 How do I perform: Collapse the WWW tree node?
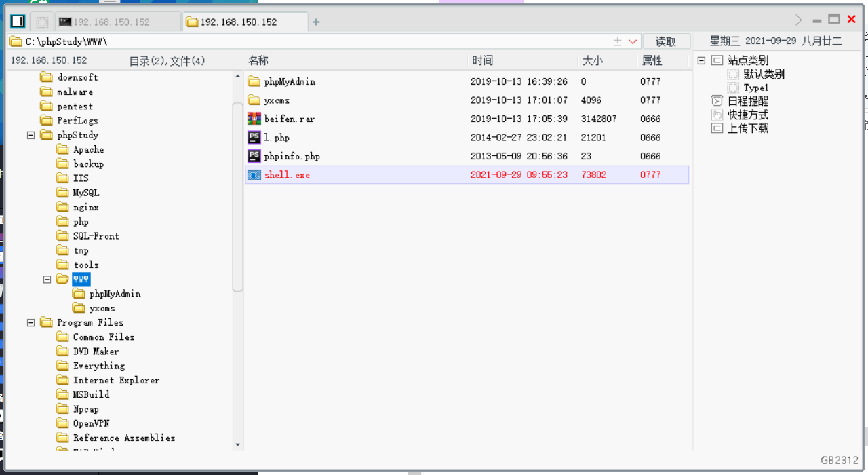point(47,279)
